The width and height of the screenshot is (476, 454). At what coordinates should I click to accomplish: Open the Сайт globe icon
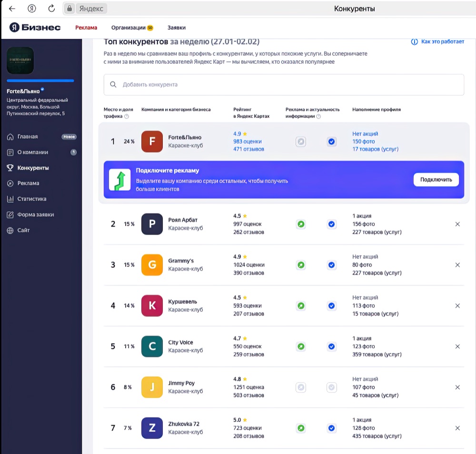point(10,230)
